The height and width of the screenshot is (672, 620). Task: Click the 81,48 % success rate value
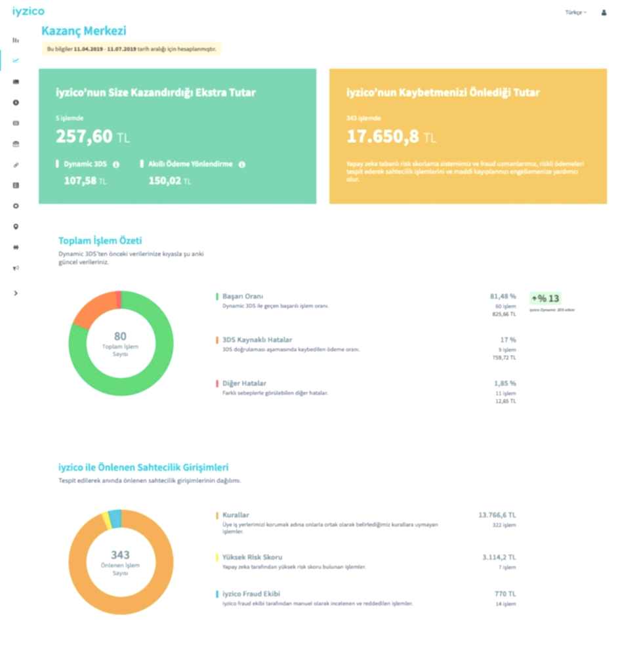tap(503, 296)
